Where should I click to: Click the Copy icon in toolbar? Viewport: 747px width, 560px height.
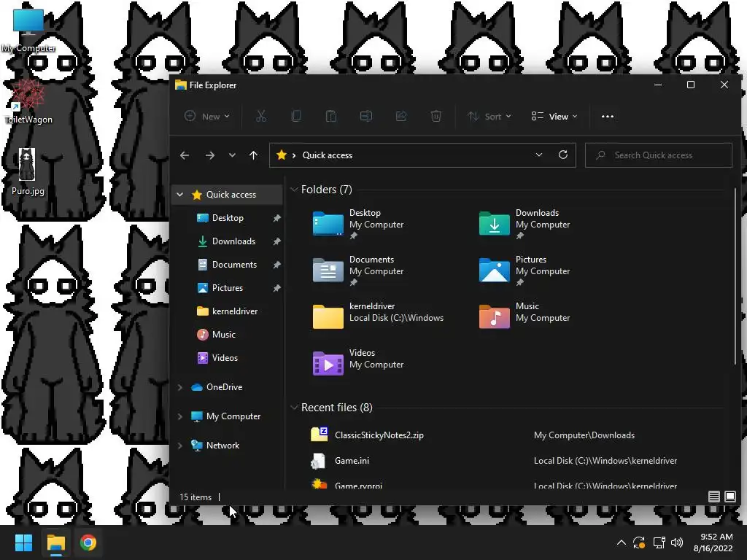point(296,116)
